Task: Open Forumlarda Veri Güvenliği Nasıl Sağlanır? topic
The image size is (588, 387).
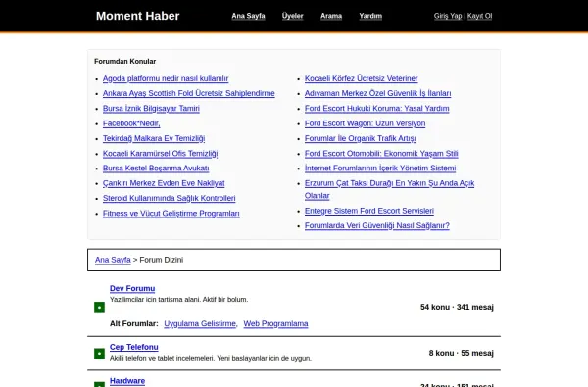Action: click(377, 225)
